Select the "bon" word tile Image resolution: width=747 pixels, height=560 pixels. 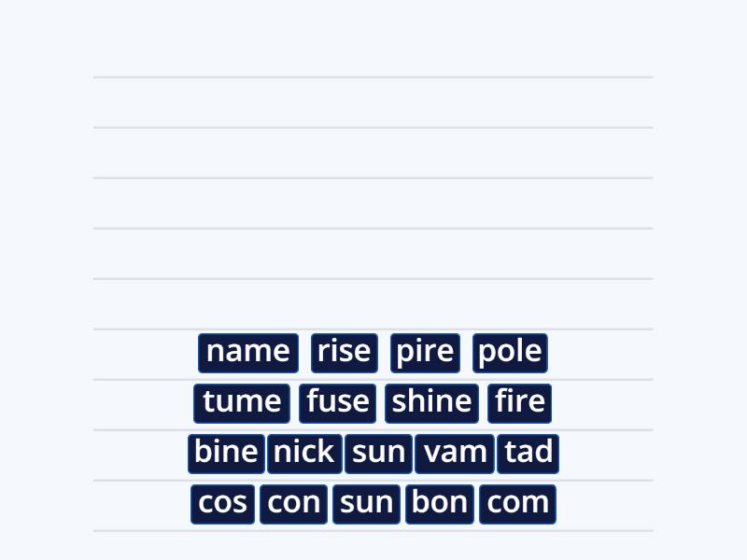[439, 502]
